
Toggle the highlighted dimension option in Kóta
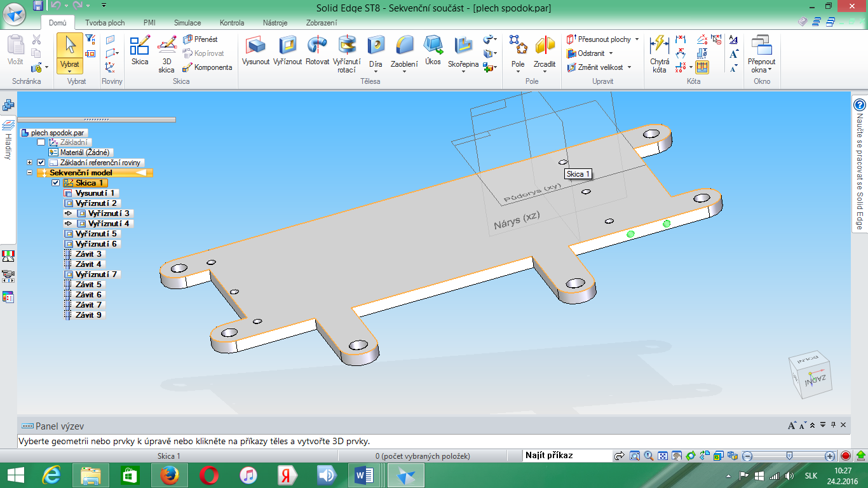tap(702, 67)
